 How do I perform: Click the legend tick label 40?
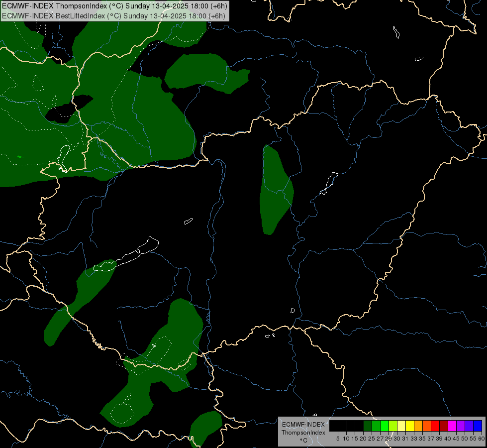(448, 439)
